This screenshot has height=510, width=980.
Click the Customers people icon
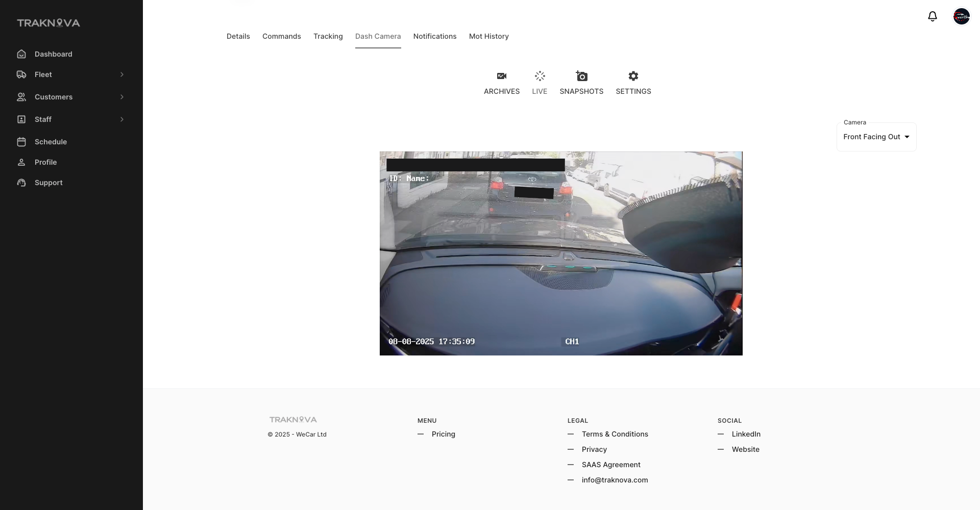pos(21,97)
